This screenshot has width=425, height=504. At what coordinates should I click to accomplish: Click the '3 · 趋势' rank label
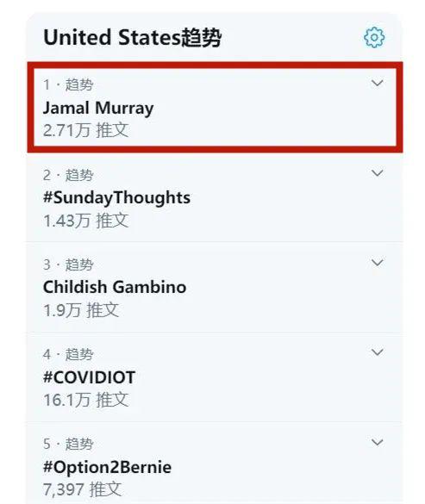click(x=68, y=264)
